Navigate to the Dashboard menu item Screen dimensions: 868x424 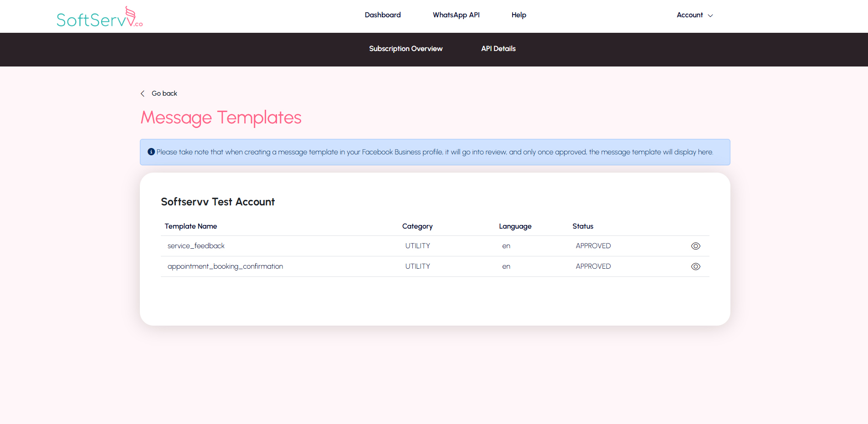pos(382,15)
